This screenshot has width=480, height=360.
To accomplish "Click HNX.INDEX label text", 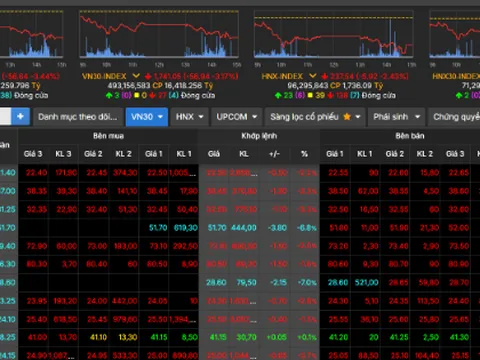I will tap(282, 76).
